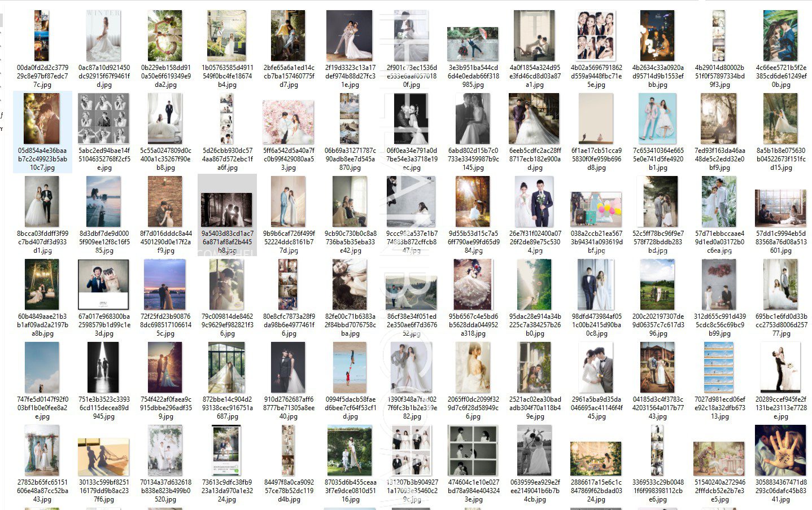Select the blue sky 747fe5d0147f92f0 thumbnail

click(x=42, y=367)
